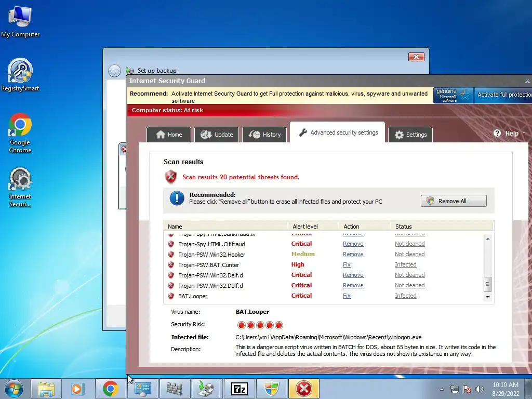Open the Internet Security desktop shortcut
Screen dimensions: 532x399
coord(20,187)
